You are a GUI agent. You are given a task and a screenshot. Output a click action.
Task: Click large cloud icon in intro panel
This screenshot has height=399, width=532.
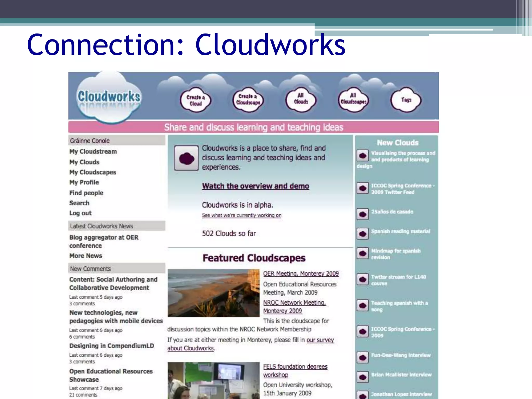click(186, 158)
